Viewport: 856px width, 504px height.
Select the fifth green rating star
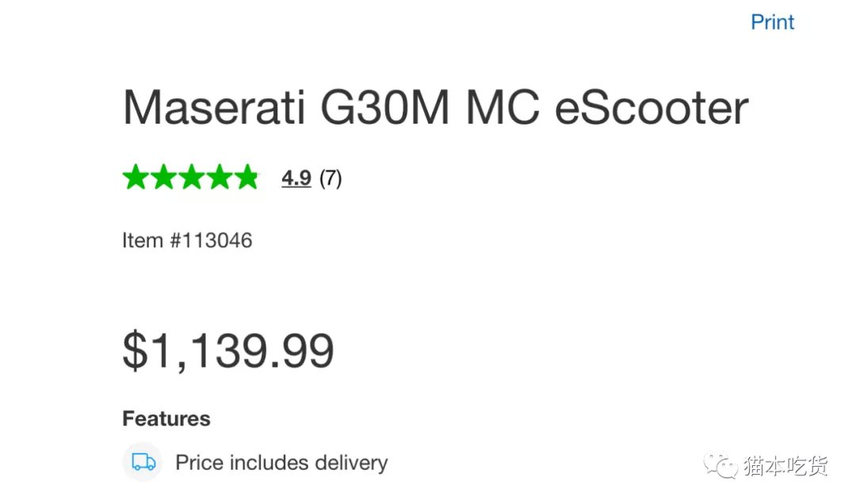tap(247, 177)
